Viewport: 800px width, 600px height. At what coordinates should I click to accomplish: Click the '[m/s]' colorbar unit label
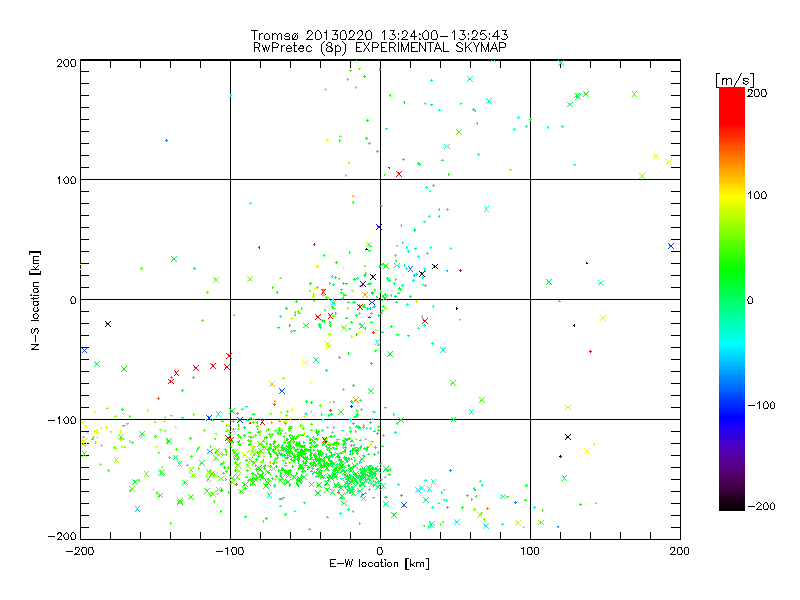click(735, 80)
